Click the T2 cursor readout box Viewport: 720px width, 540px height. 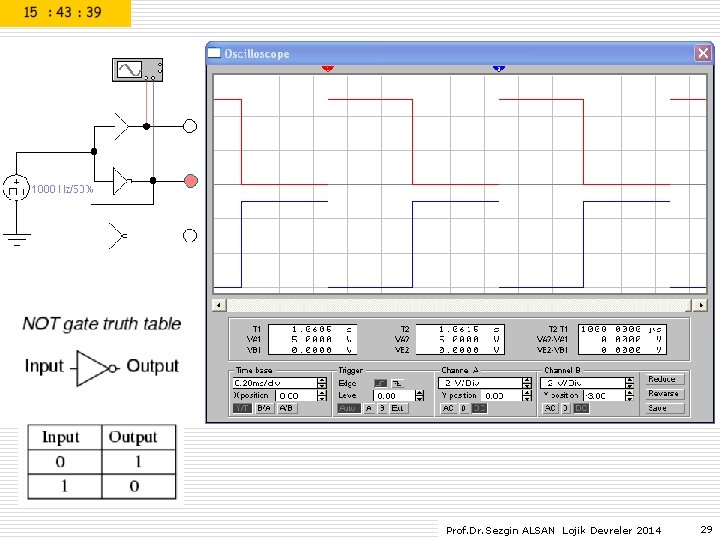[x=460, y=339]
